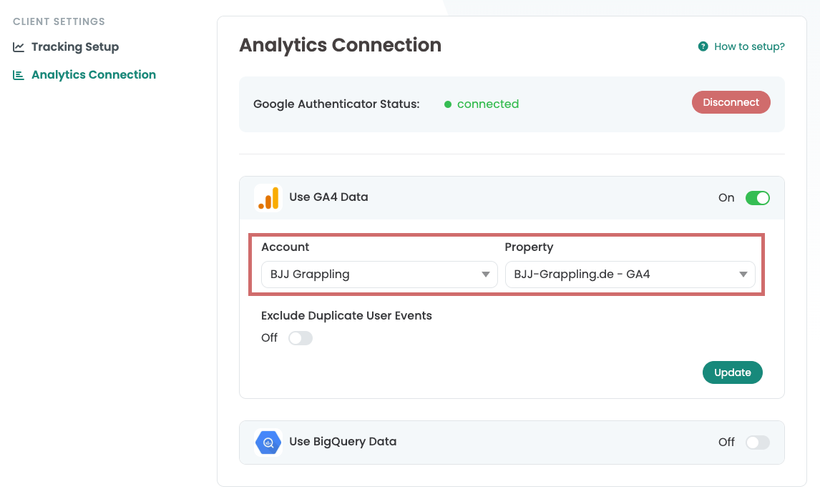Image resolution: width=820 pixels, height=504 pixels.
Task: Click the Use BigQuery Data label
Action: tap(343, 442)
